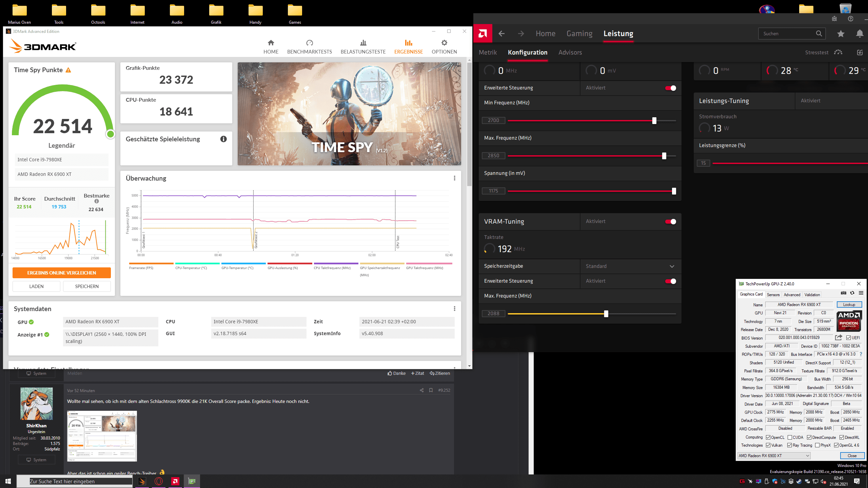Click Danke on forum post

click(x=397, y=373)
